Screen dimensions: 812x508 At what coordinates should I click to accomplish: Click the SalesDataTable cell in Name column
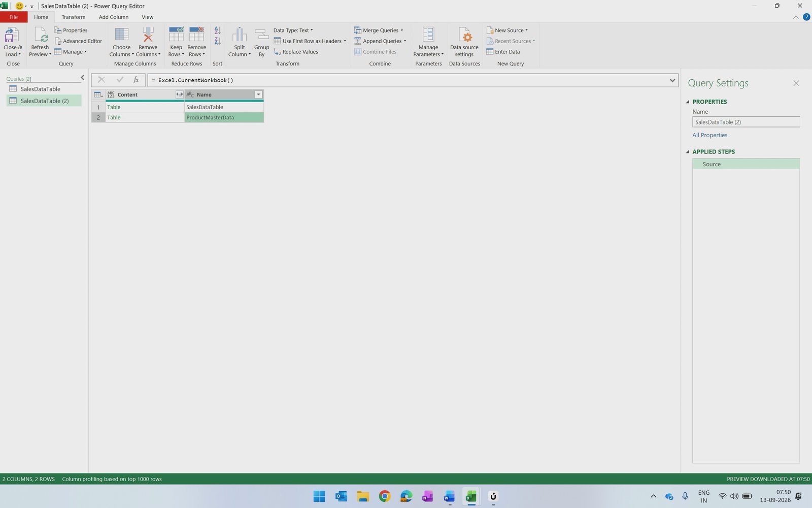[x=224, y=107]
